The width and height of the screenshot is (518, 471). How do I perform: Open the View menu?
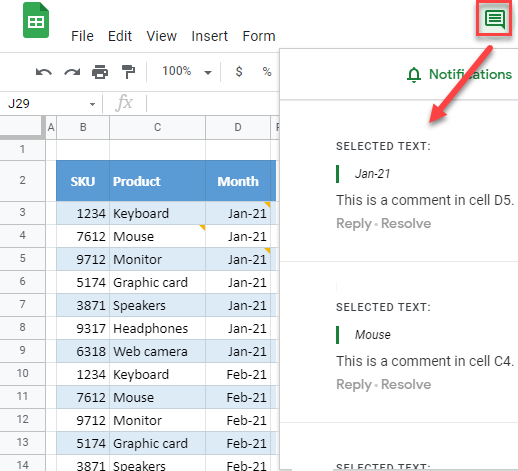tap(161, 36)
